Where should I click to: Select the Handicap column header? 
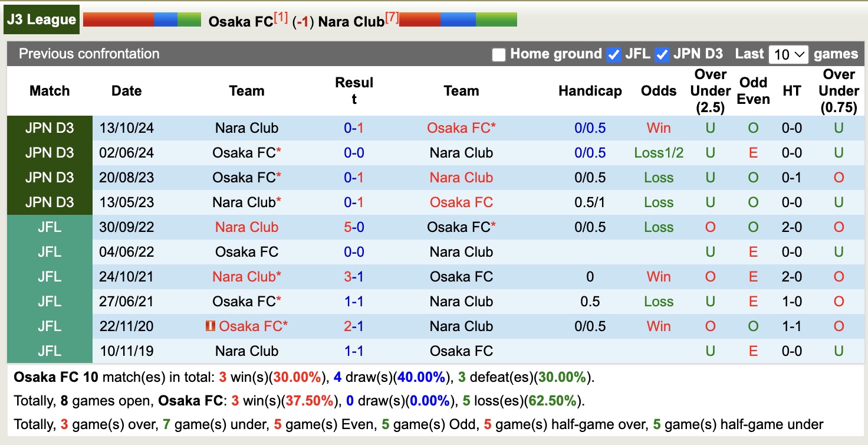(x=590, y=91)
